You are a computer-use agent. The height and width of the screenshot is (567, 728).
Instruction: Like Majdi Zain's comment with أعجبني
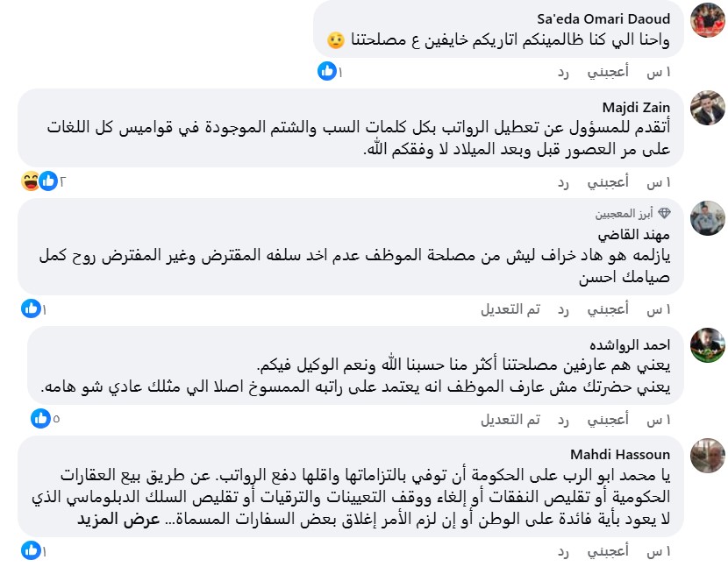(608, 182)
